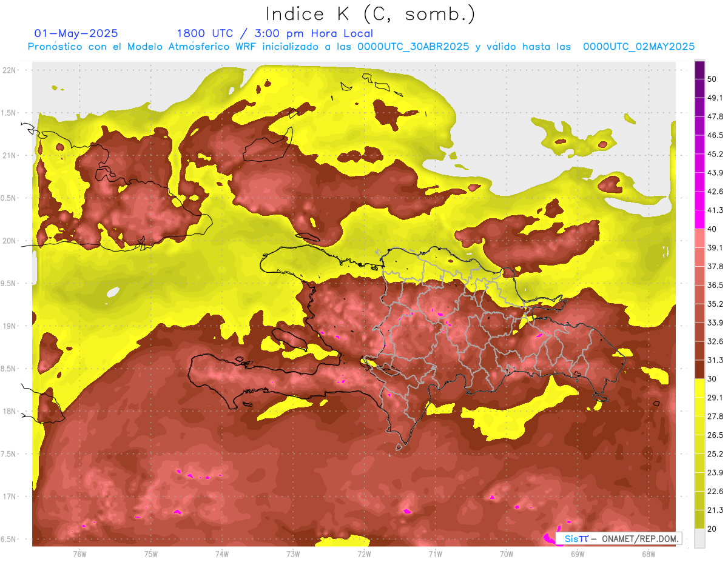
Task: Pick the dark brown swatch between 30 and 31.3
Action: pyautogui.click(x=699, y=370)
